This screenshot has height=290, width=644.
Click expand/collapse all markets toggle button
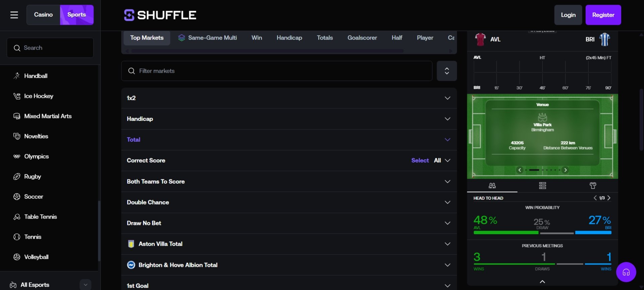coord(446,71)
